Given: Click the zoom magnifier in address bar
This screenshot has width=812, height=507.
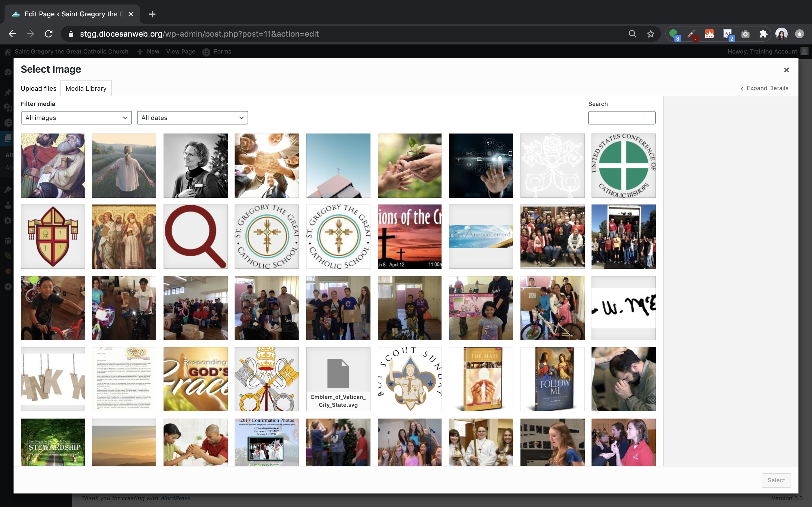Looking at the screenshot, I should pyautogui.click(x=632, y=34).
